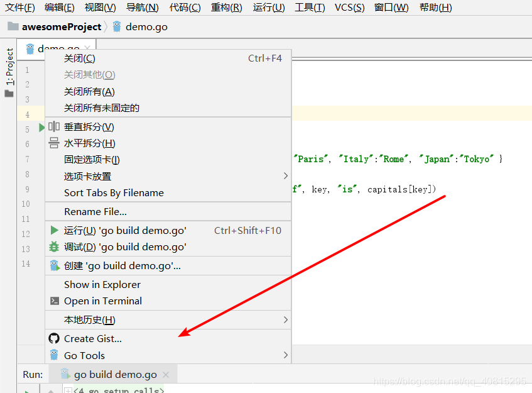Viewport: 532px width, 393px height.
Task: Click demo.go breadcrumb label
Action: (146, 27)
